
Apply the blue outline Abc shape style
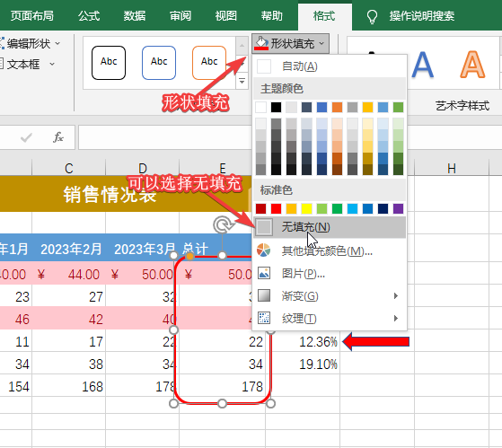coord(159,63)
